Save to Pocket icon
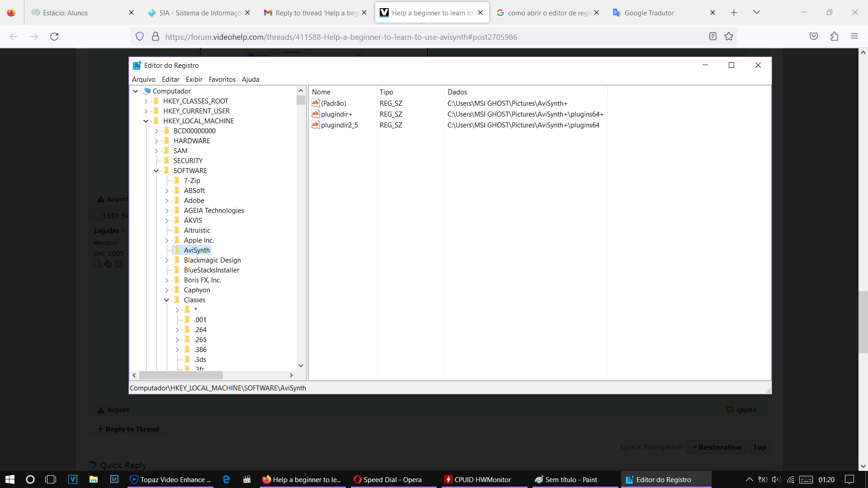The height and width of the screenshot is (488, 868). pos(814,37)
